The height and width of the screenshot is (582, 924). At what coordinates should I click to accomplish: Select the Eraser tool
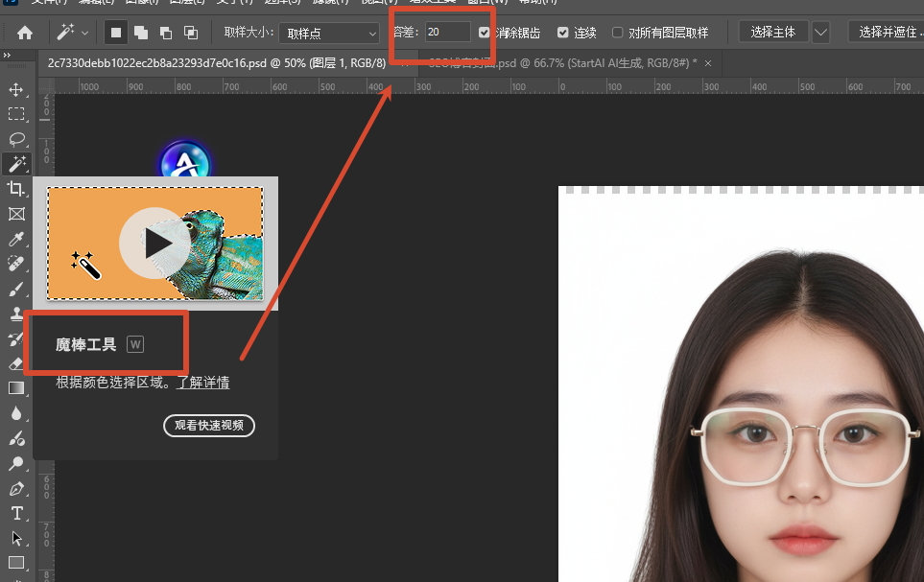[16, 363]
